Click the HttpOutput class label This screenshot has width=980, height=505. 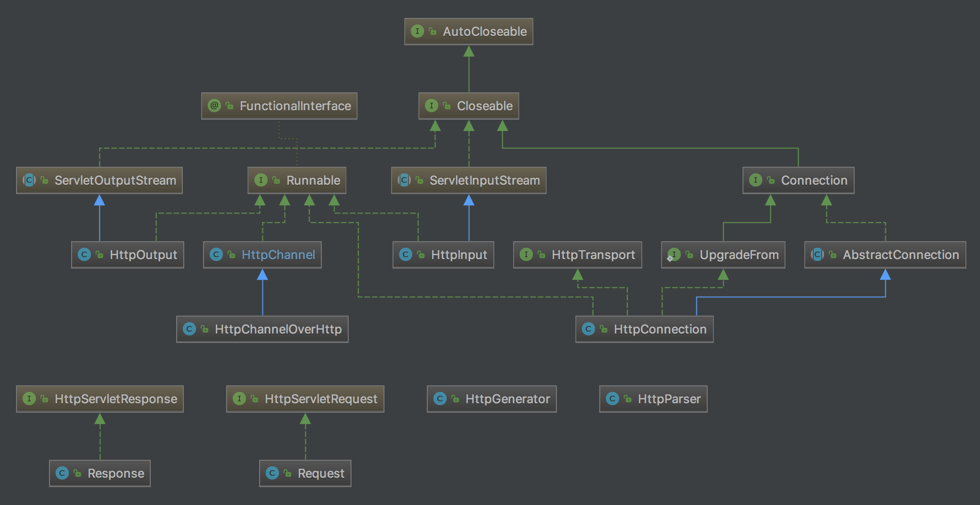tap(143, 255)
